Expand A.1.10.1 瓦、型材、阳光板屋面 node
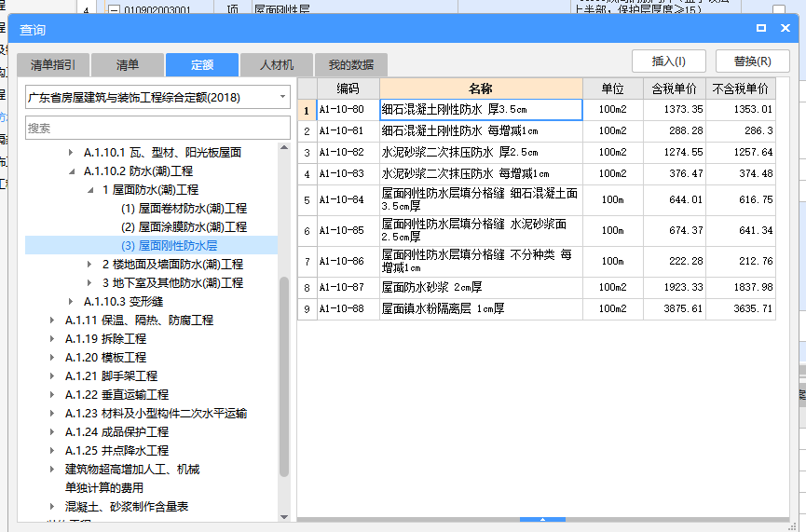 point(71,152)
